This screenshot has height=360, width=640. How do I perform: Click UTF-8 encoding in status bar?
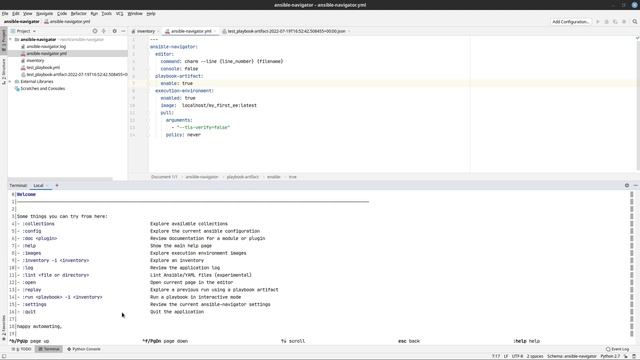[x=517, y=356]
